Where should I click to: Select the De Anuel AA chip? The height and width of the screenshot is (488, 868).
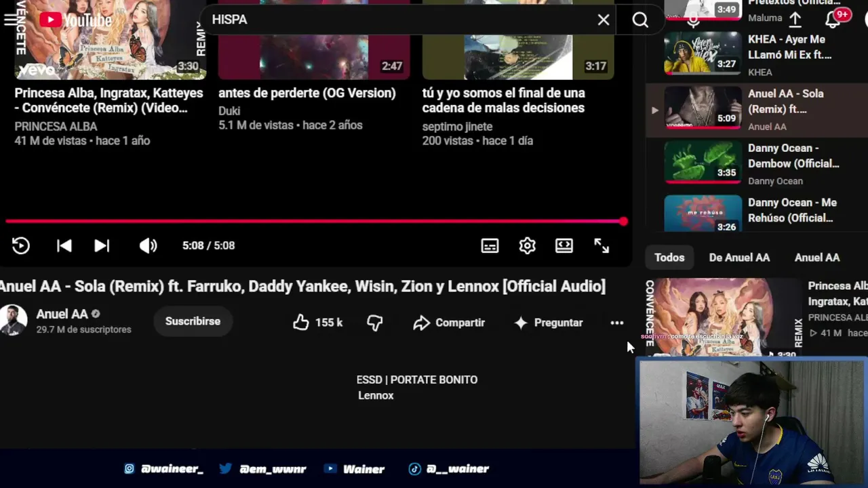(739, 258)
